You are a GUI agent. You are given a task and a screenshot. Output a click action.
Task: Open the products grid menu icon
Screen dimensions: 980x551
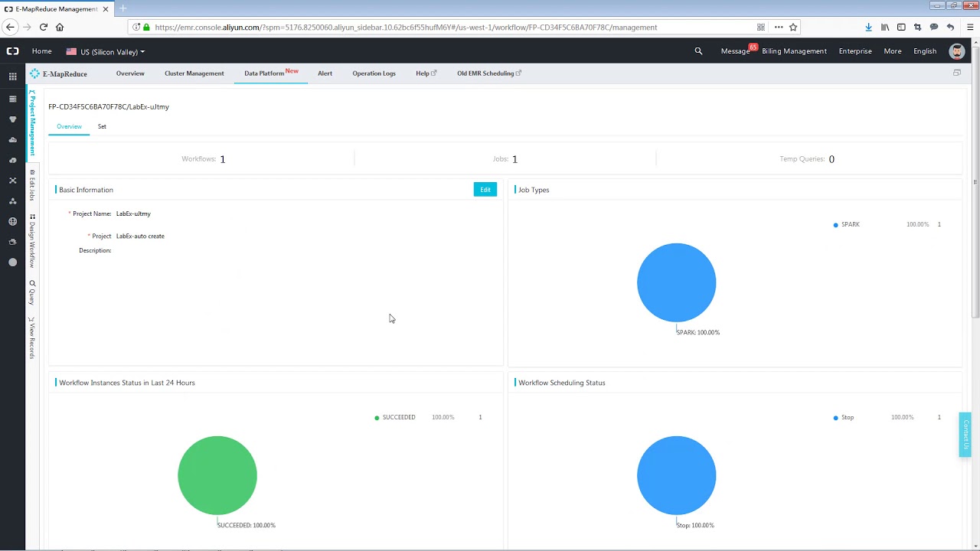(12, 77)
